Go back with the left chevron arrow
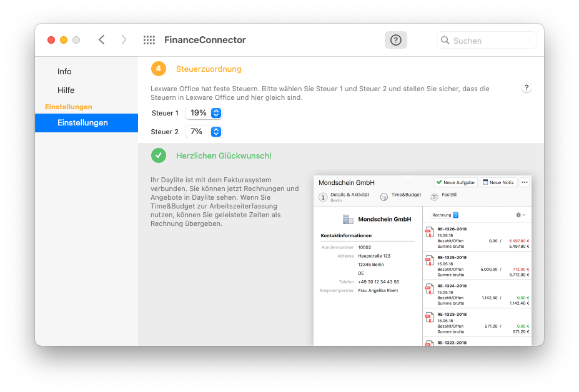Image resolution: width=579 pixels, height=392 pixels. 102,40
